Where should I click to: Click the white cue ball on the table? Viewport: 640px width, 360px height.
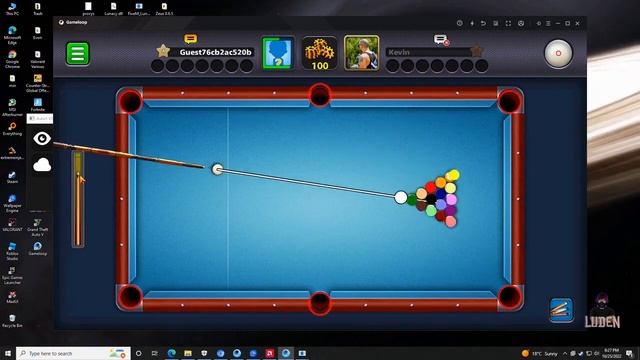[218, 169]
